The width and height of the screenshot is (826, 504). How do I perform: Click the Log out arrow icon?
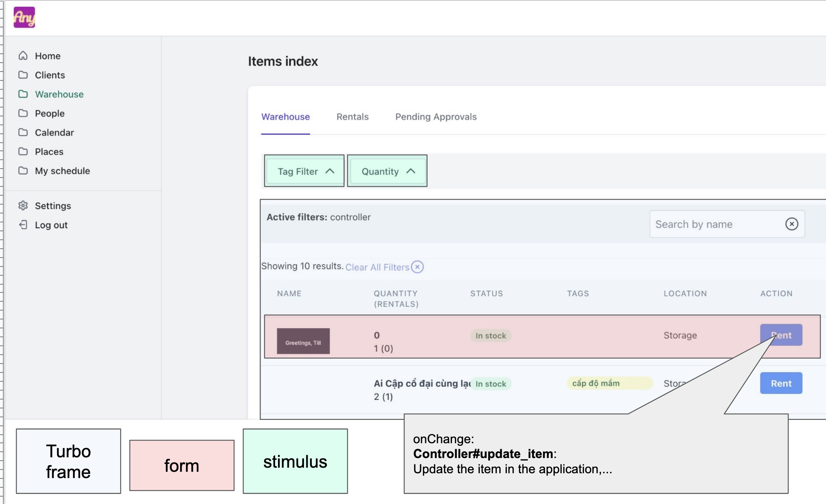click(x=23, y=225)
